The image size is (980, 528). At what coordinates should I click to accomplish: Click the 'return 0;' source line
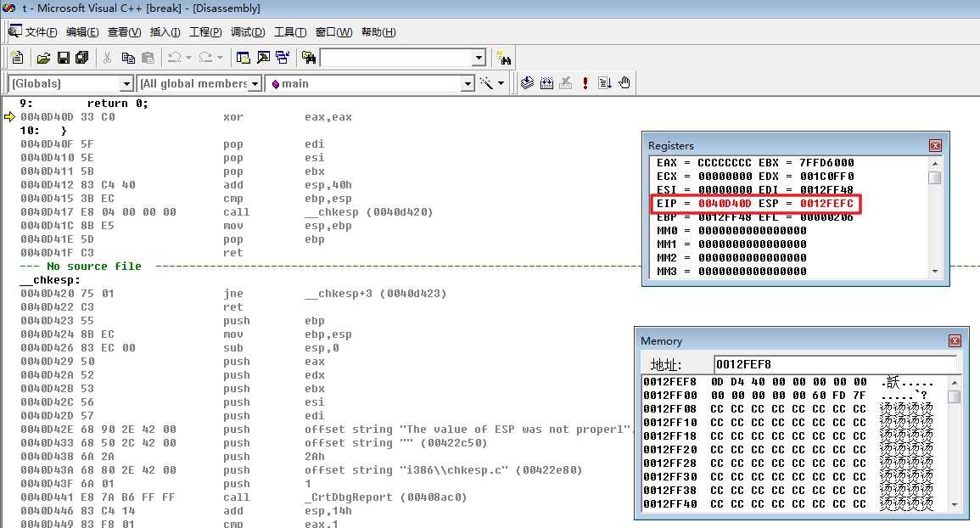pyautogui.click(x=117, y=104)
